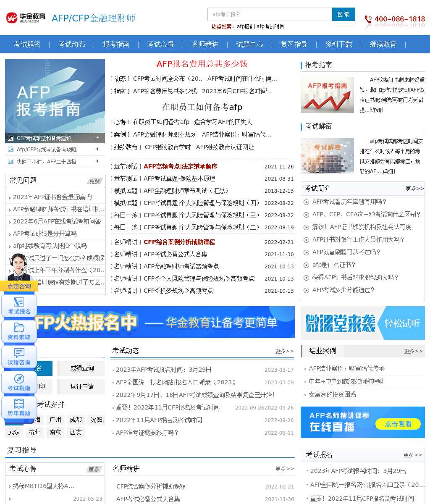Select the 西安 city tag
The image size is (430, 504).
76,432
